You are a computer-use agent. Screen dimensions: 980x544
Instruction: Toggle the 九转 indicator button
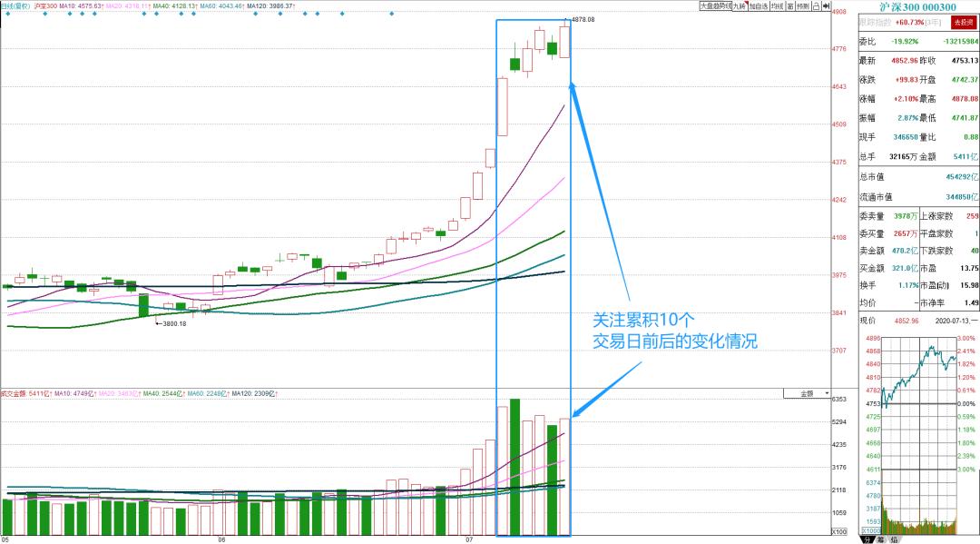(x=740, y=6)
